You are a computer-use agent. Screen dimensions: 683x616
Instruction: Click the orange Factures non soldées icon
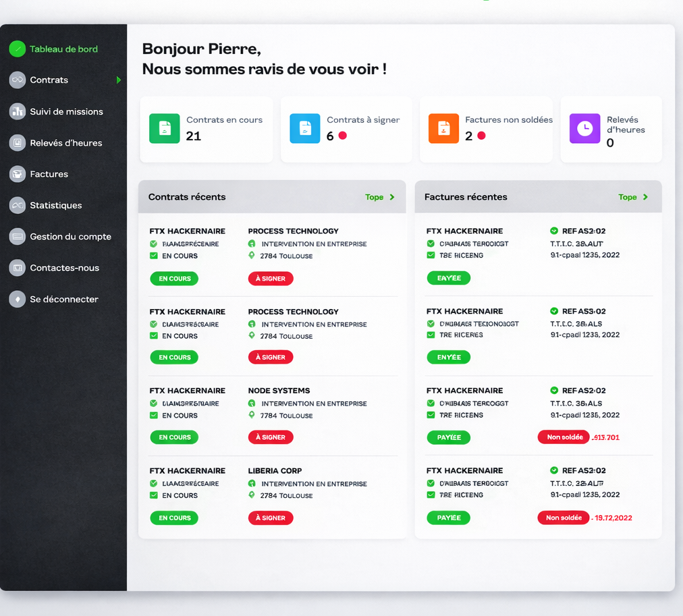tap(443, 128)
